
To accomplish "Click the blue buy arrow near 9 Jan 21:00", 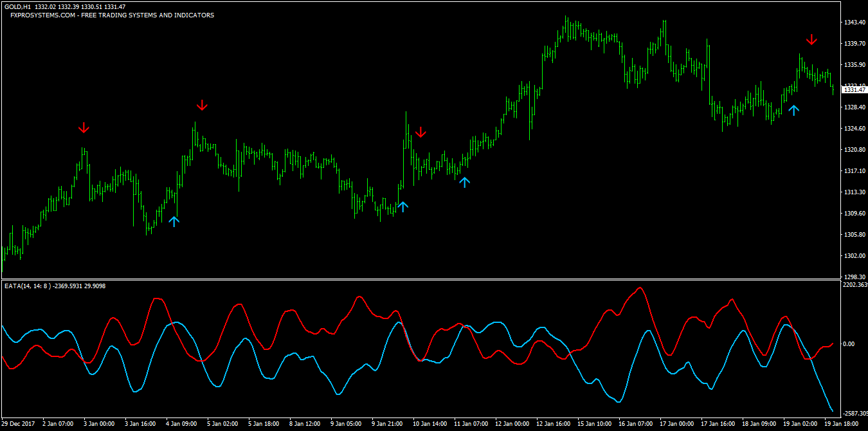I will [x=402, y=206].
